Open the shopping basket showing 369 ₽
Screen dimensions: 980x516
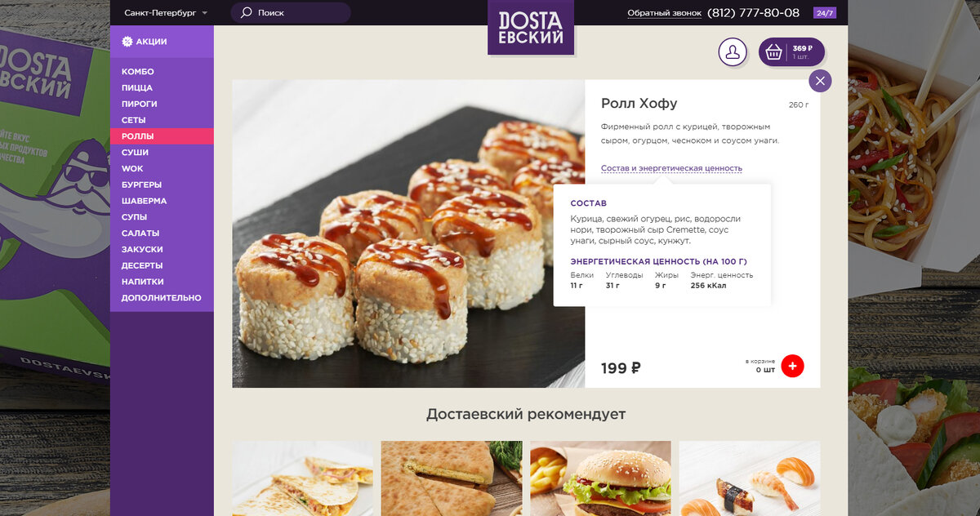point(791,52)
